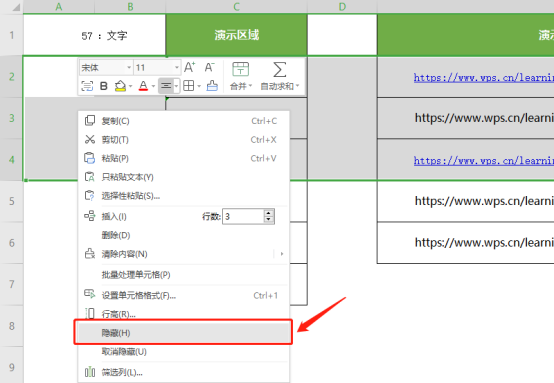Viewport: 554px width, 383px height.
Task: Open the hyperlink in row 2
Action: 484,77
